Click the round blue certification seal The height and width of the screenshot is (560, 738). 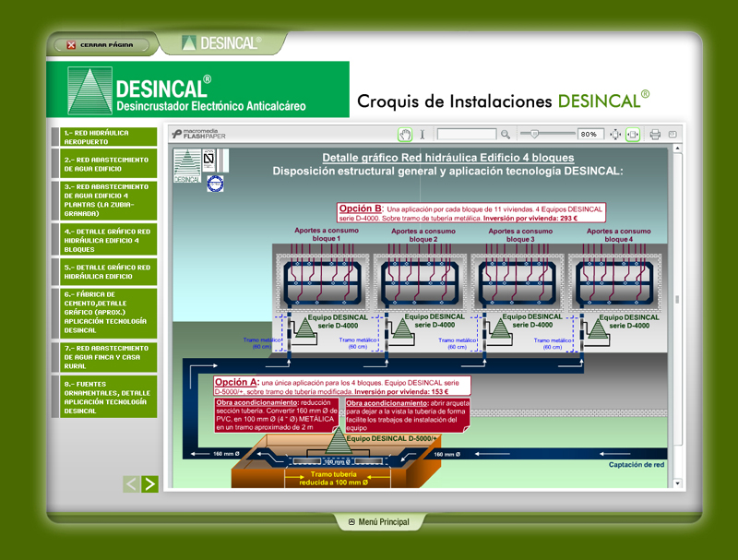tap(215, 184)
